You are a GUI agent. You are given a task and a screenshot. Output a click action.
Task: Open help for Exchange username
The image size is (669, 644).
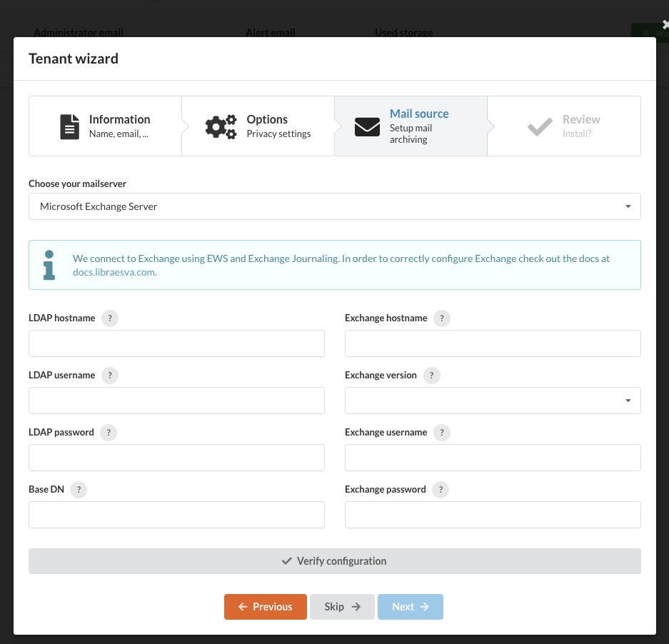click(x=441, y=433)
